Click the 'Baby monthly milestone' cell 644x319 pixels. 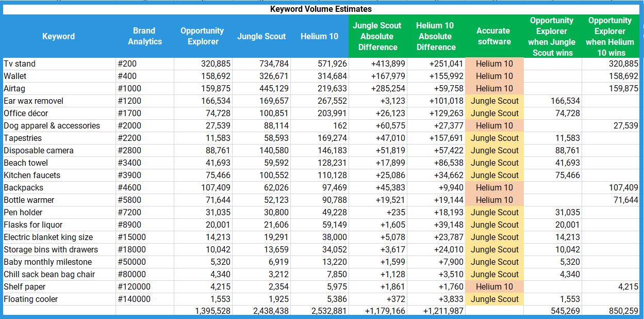pos(59,262)
